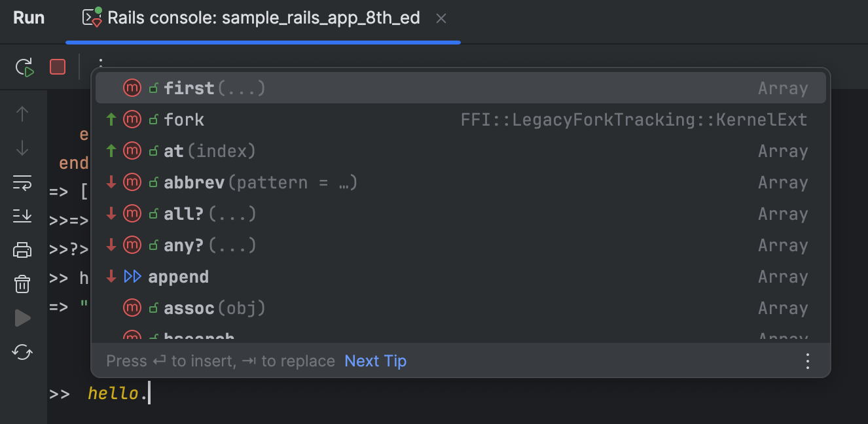The width and height of the screenshot is (868, 424).
Task: Click the public lock icon beside fork
Action: point(153,120)
